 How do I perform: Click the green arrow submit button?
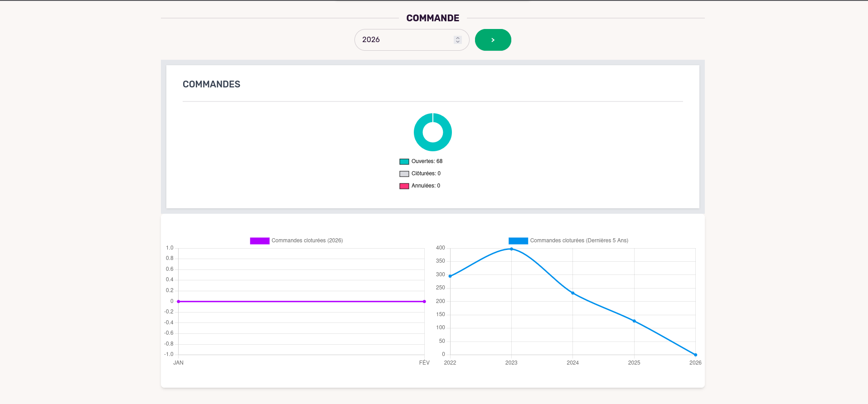[493, 40]
